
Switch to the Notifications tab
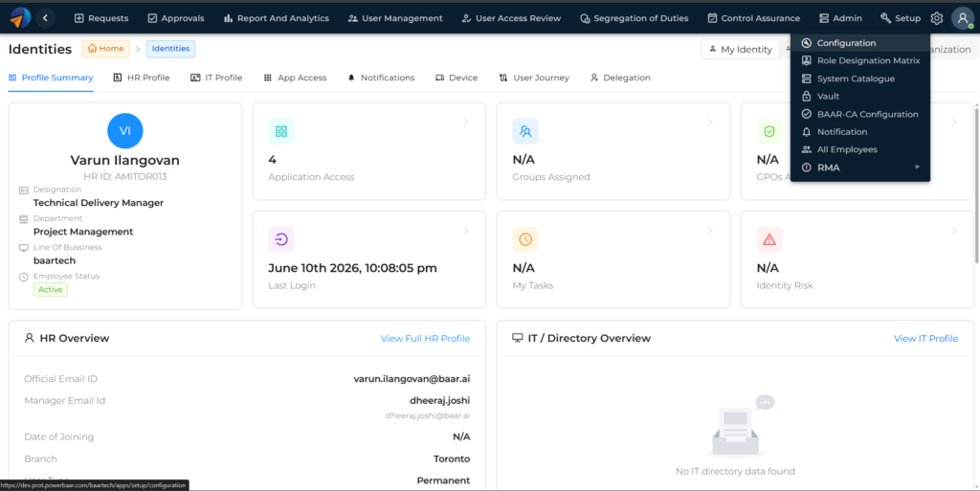[x=381, y=78]
